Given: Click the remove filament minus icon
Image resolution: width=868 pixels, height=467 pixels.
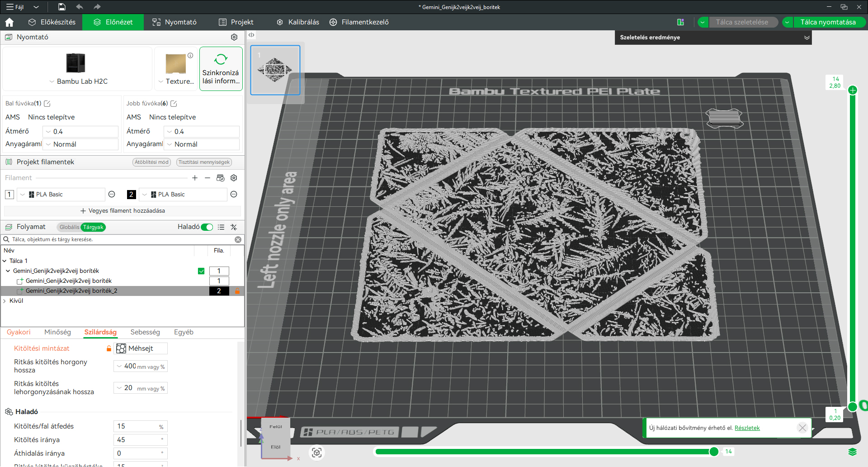Looking at the screenshot, I should click(208, 178).
